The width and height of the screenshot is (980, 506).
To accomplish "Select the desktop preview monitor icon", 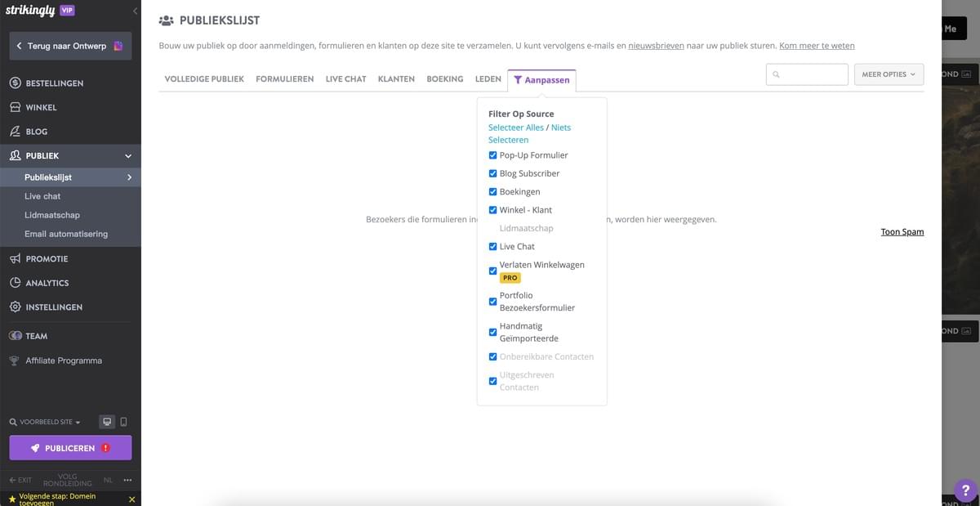I will click(106, 421).
